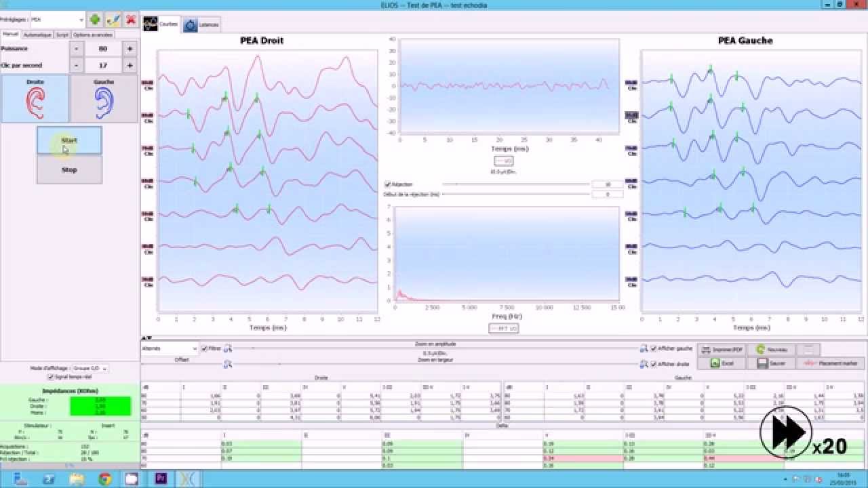Screen dimensions: 868x488
Task: Decrease Puissance with the minus button
Action: click(x=77, y=49)
